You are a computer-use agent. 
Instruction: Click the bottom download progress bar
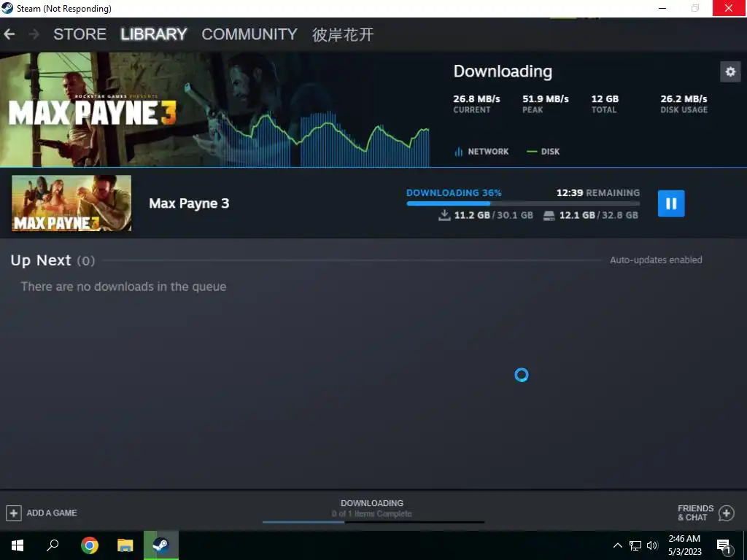pos(373,522)
